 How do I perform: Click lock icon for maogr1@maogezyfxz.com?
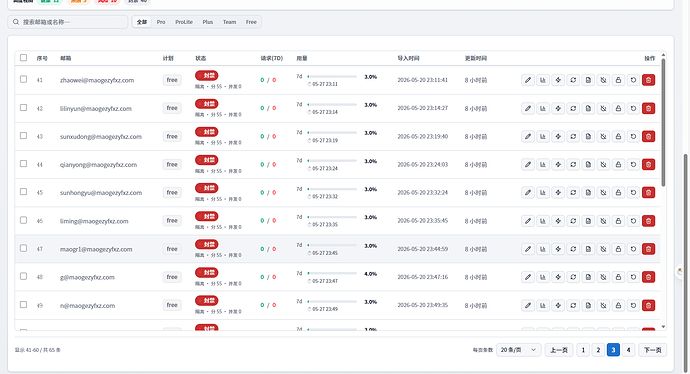pyautogui.click(x=618, y=249)
